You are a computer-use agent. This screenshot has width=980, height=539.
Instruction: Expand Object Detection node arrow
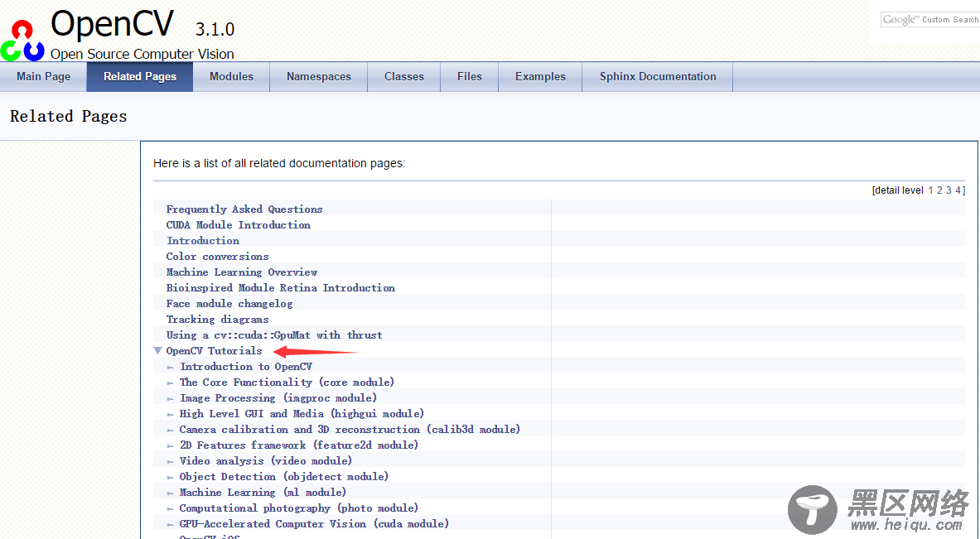pyautogui.click(x=171, y=477)
